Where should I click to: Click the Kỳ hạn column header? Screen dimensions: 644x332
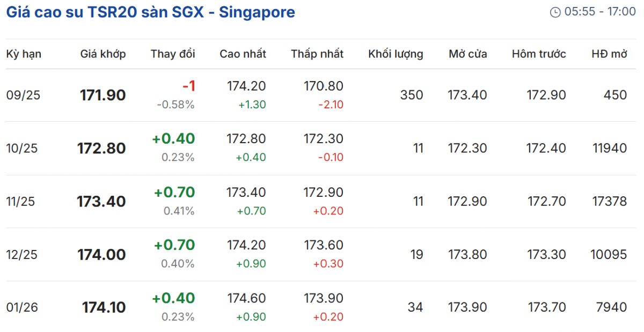(x=24, y=54)
